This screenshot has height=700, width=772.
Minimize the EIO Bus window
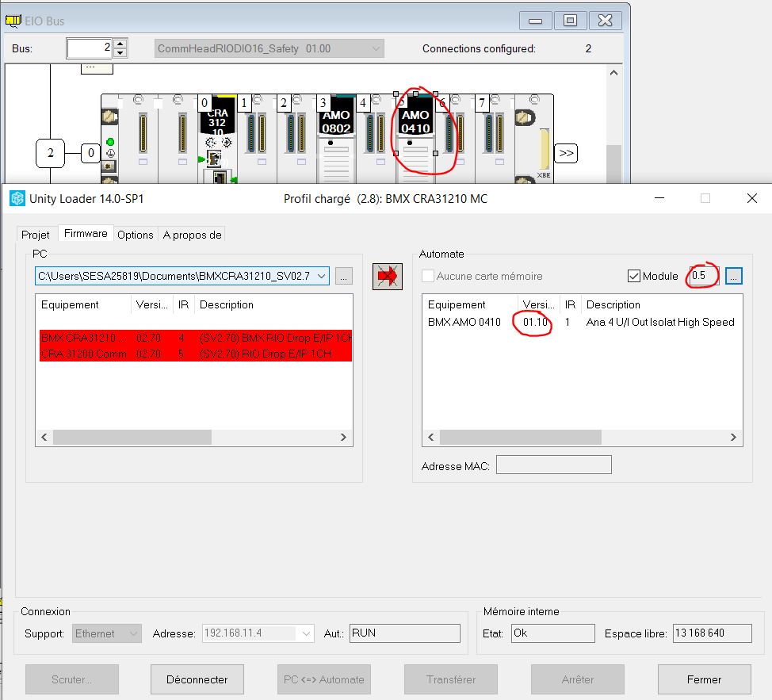535,21
